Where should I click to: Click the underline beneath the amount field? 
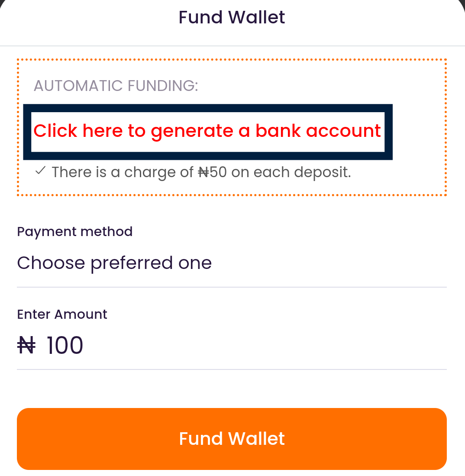[231, 369]
